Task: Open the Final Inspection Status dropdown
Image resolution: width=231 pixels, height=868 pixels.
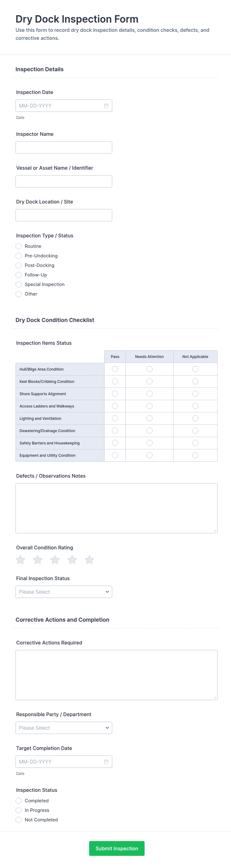Action: coord(64,592)
